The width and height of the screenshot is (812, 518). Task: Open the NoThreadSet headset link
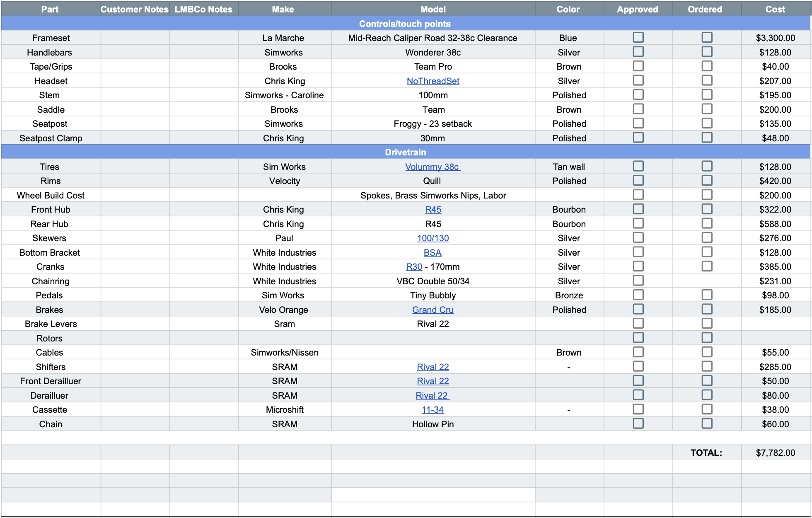[x=433, y=81]
